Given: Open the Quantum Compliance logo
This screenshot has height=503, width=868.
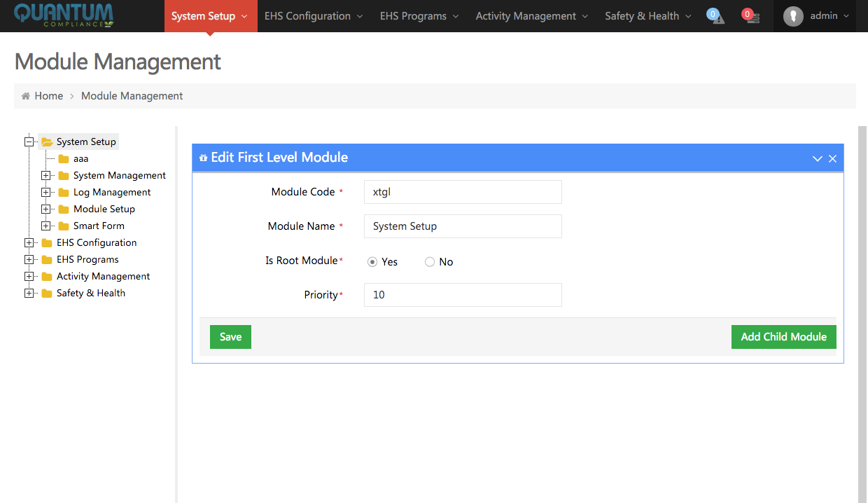Looking at the screenshot, I should point(63,15).
